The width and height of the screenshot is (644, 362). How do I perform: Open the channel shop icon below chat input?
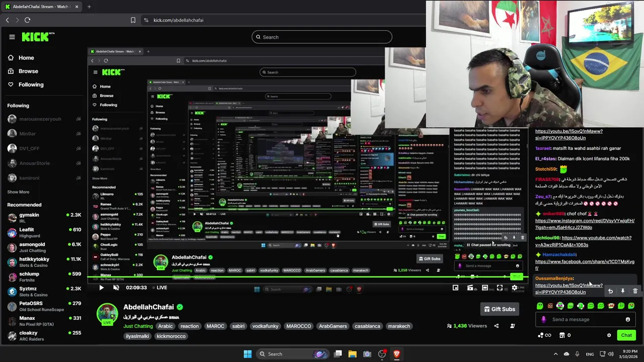click(562, 335)
